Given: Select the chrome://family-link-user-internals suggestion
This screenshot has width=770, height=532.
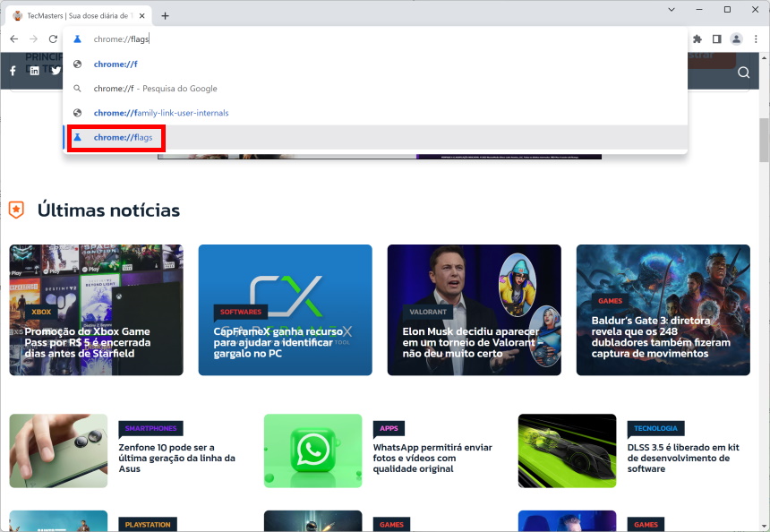Looking at the screenshot, I should point(161,113).
